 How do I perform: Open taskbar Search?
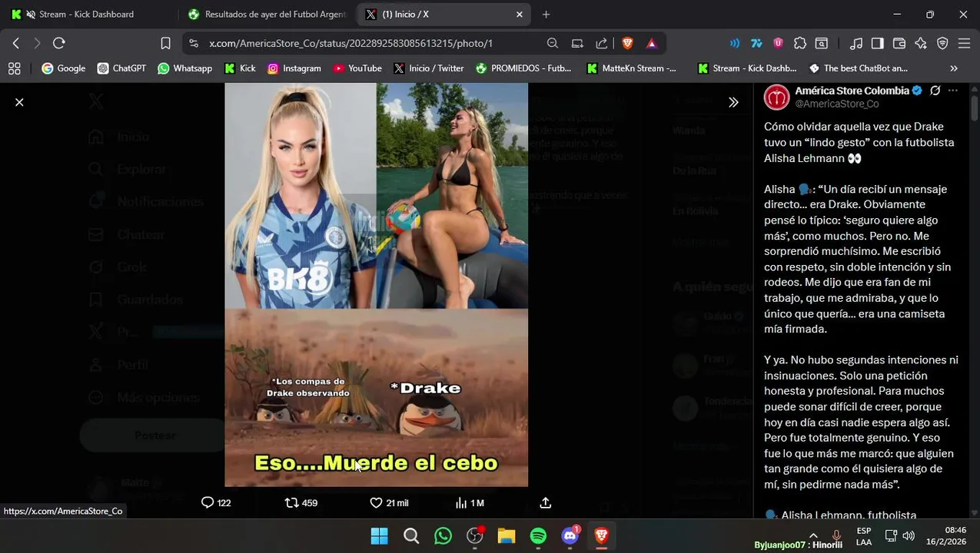(x=411, y=535)
